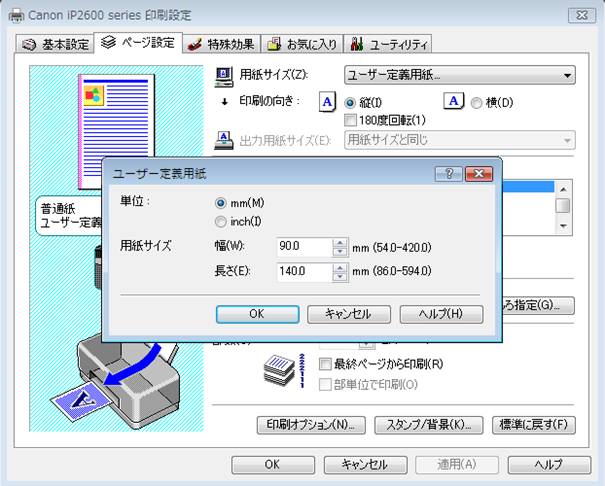
Task: Click the 印刷の向き down arrow icon
Action: (x=224, y=102)
